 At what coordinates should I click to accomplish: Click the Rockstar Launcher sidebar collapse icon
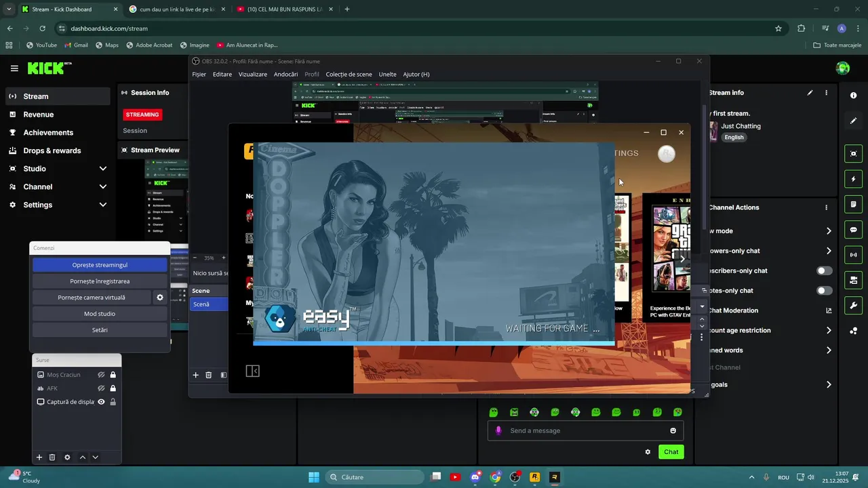252,371
